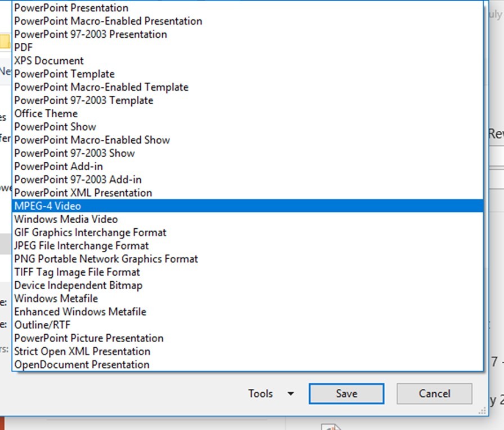Viewport: 504px width, 430px height.
Task: Select JPEG File Interchange Format
Action: point(248,245)
